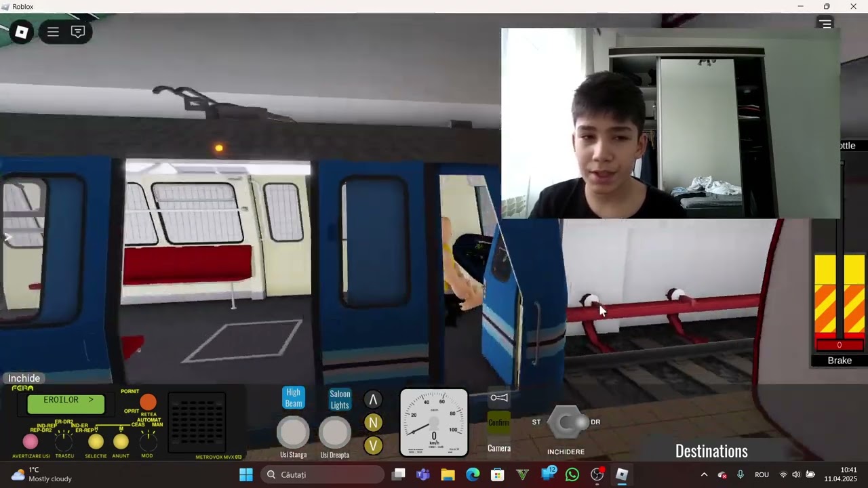Turn the Mod rotary selector knob
The width and height of the screenshot is (868, 488).
147,442
